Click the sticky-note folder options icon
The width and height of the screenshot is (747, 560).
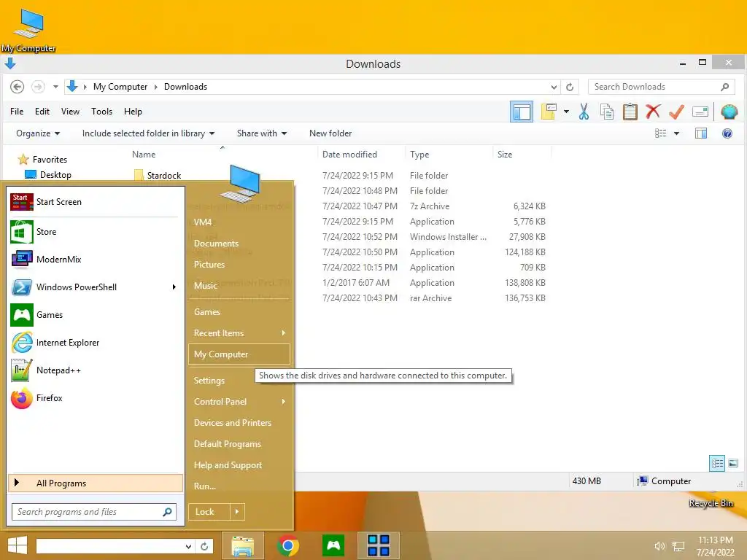pos(549,112)
